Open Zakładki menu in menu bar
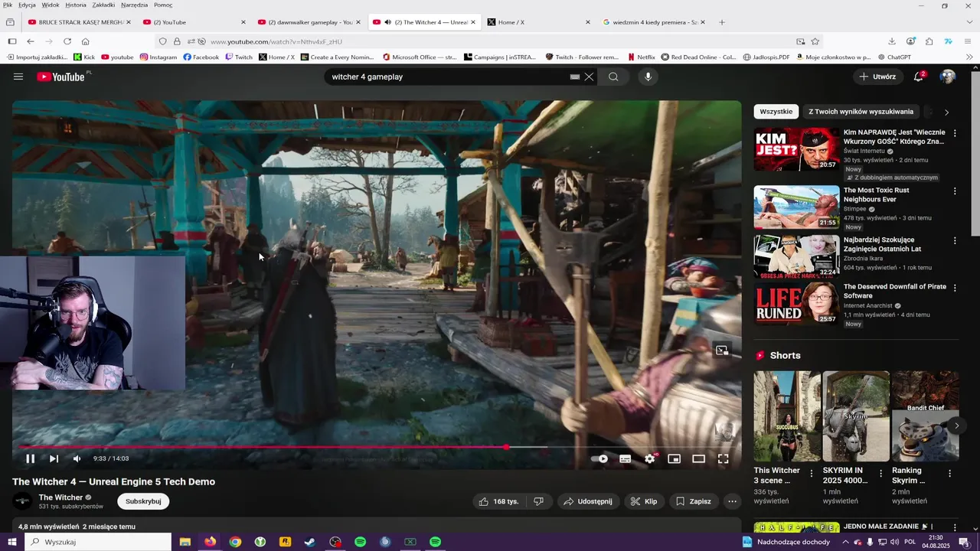Image resolution: width=980 pixels, height=551 pixels. [x=103, y=5]
